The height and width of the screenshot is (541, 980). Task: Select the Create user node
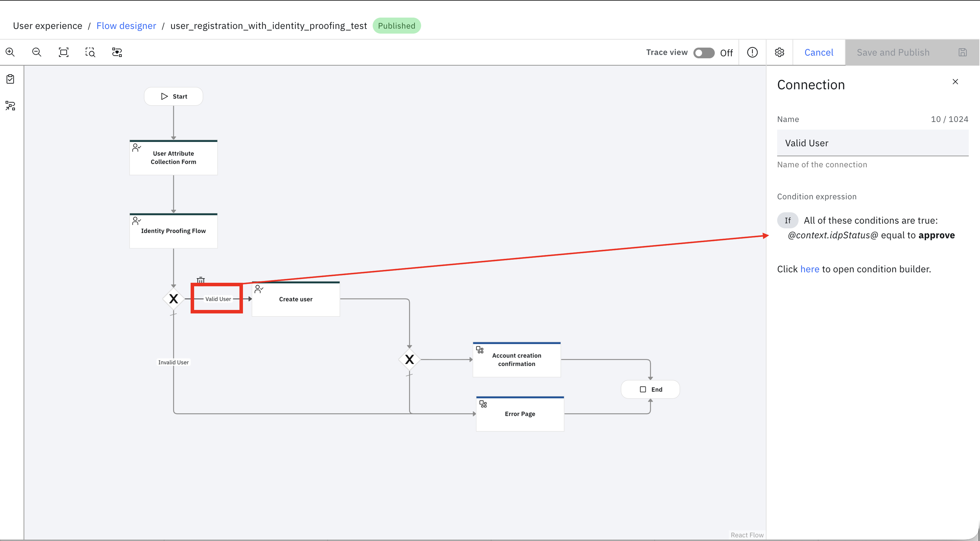[296, 299]
